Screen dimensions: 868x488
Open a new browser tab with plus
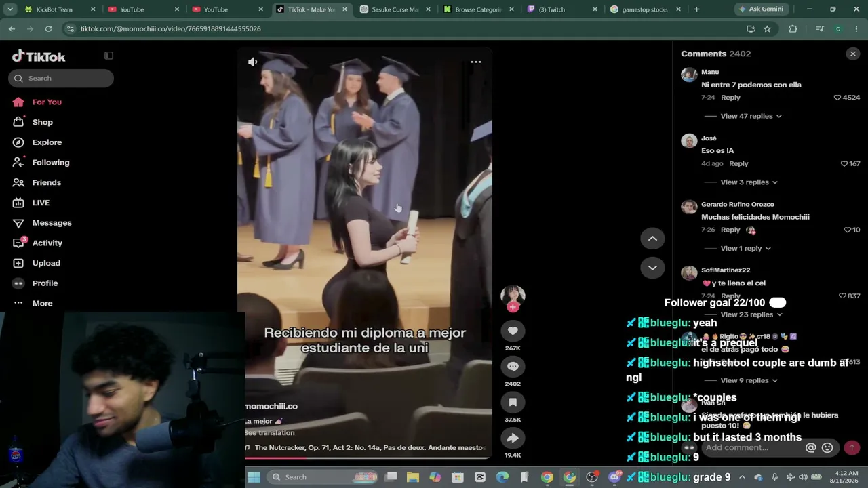696,9
